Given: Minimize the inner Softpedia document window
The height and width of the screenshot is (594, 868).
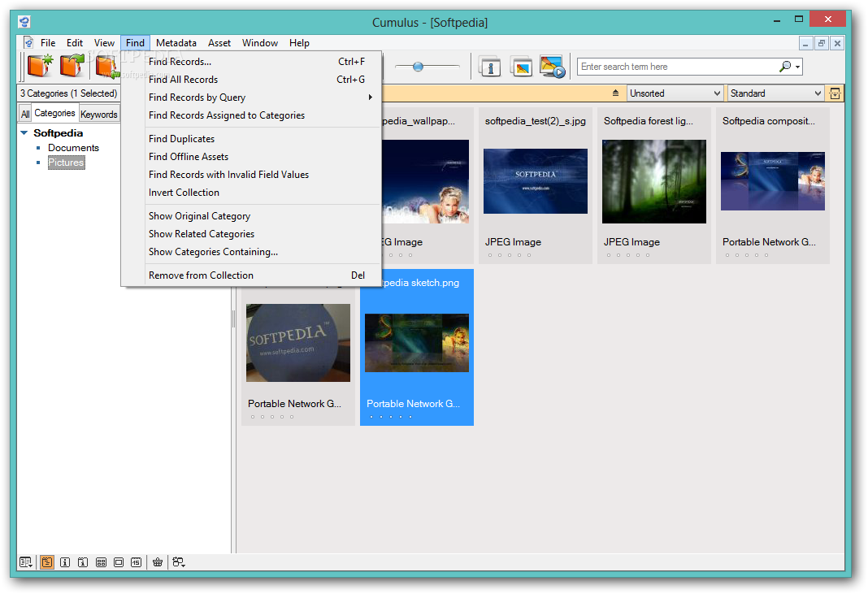Looking at the screenshot, I should pos(805,43).
